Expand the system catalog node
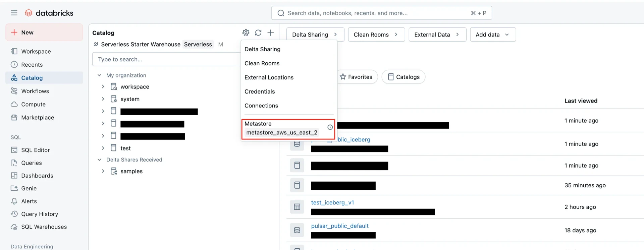The image size is (644, 250). click(x=103, y=99)
